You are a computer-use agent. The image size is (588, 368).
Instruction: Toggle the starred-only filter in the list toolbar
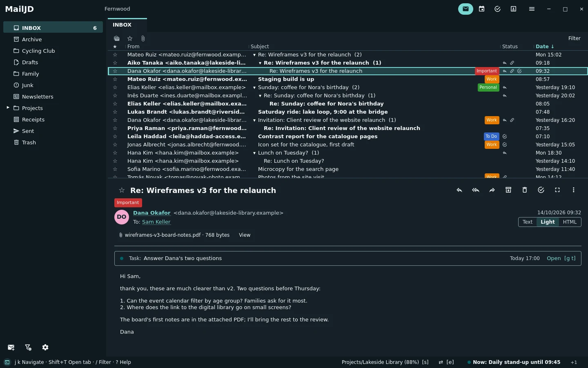click(x=130, y=38)
